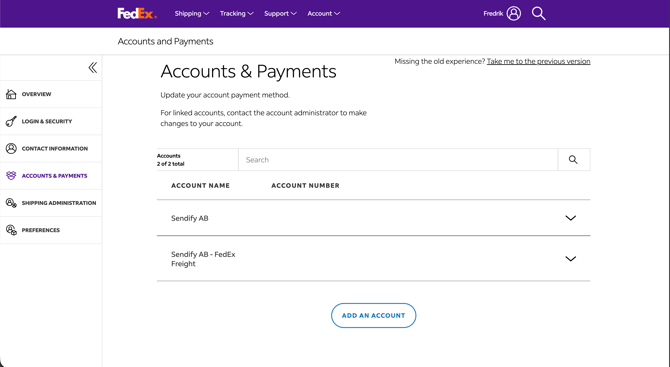Click the Fredrik username in header
The height and width of the screenshot is (367, 670).
[x=493, y=14]
